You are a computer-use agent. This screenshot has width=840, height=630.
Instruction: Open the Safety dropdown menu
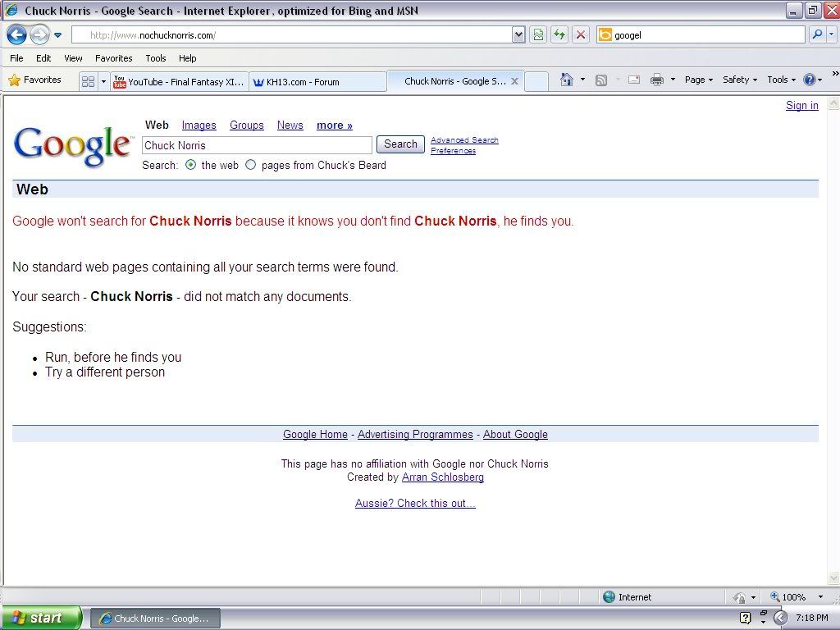[x=739, y=80]
